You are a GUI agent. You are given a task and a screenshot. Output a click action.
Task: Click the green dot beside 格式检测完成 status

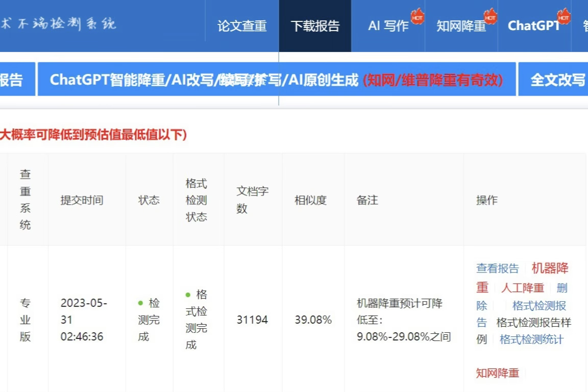[x=188, y=295]
